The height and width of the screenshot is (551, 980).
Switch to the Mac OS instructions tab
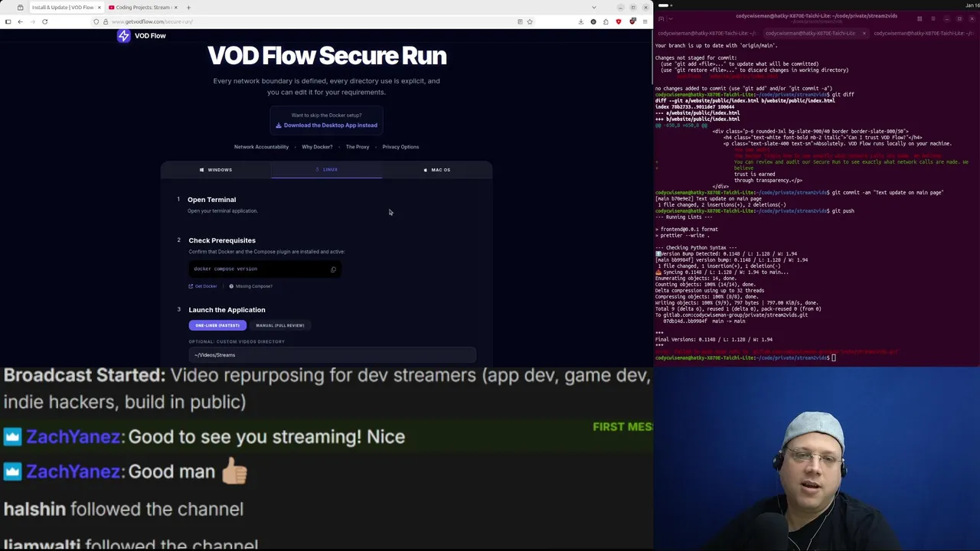[x=437, y=170]
